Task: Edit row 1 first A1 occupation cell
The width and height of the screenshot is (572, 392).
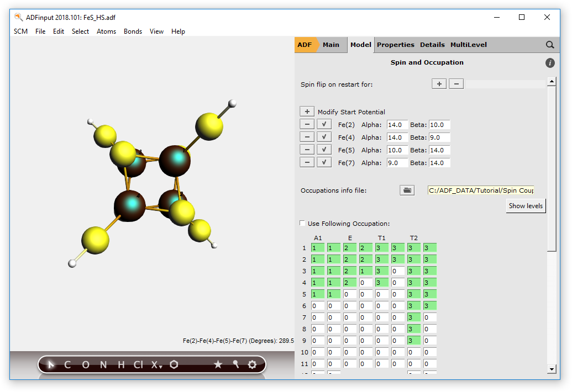Action: [x=318, y=248]
